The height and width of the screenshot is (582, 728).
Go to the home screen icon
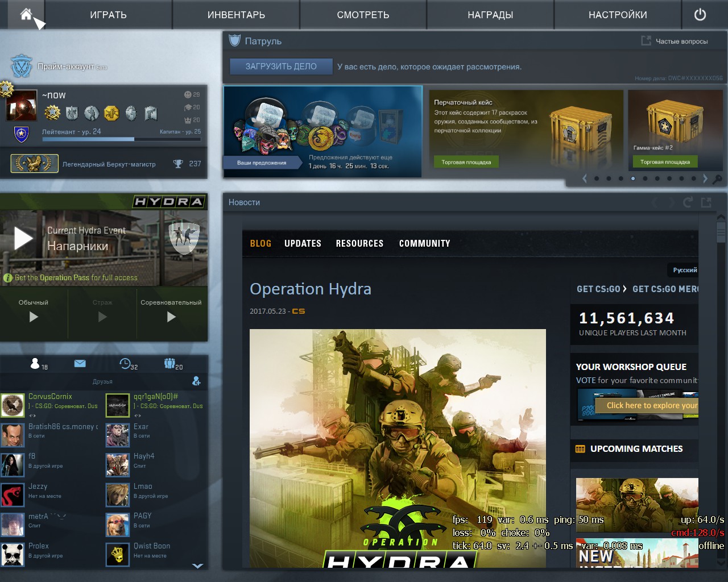(26, 14)
